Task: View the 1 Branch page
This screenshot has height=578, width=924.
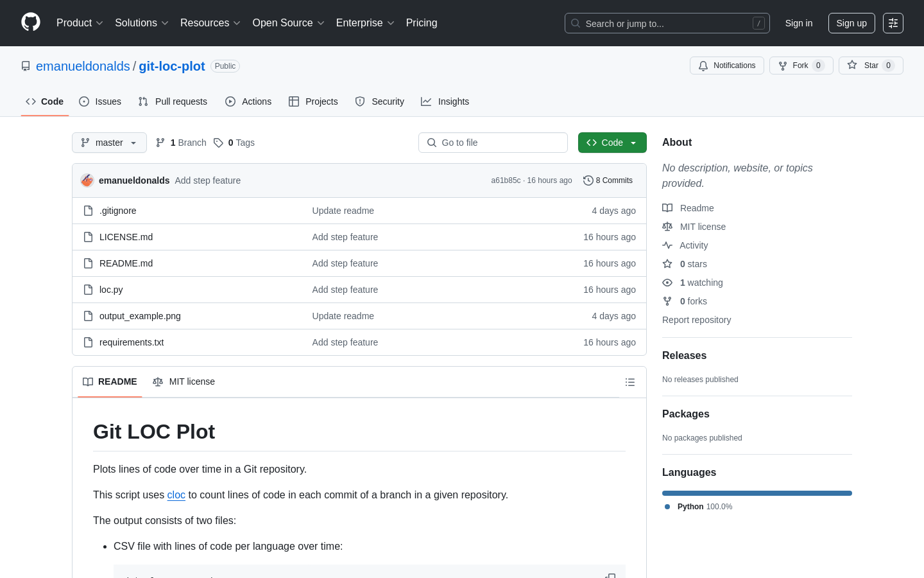Action: pos(181,143)
